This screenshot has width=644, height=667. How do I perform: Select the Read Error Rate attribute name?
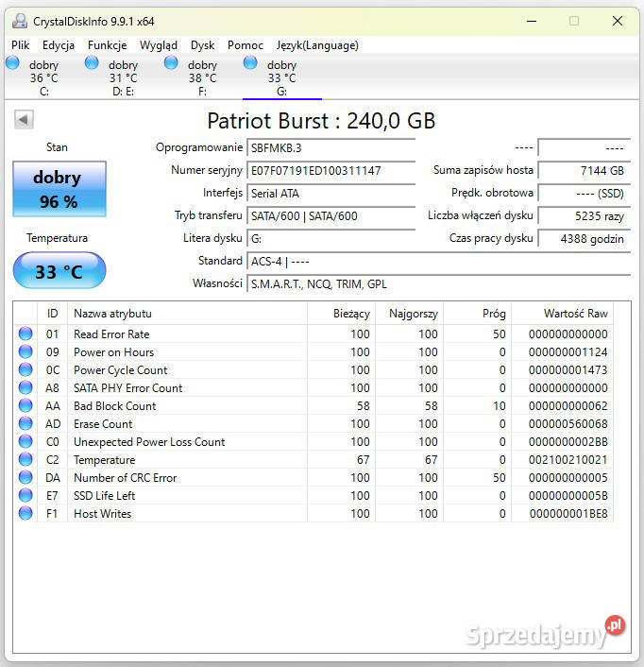point(111,333)
